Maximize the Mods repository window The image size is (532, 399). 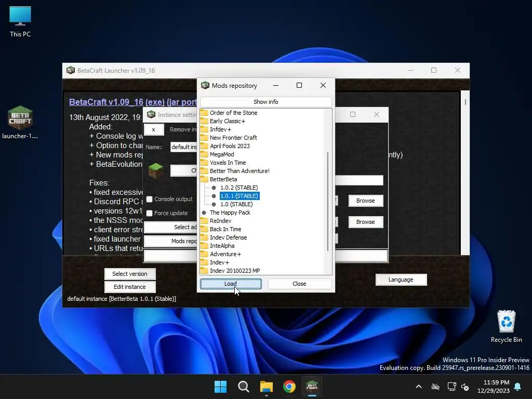[x=299, y=85]
